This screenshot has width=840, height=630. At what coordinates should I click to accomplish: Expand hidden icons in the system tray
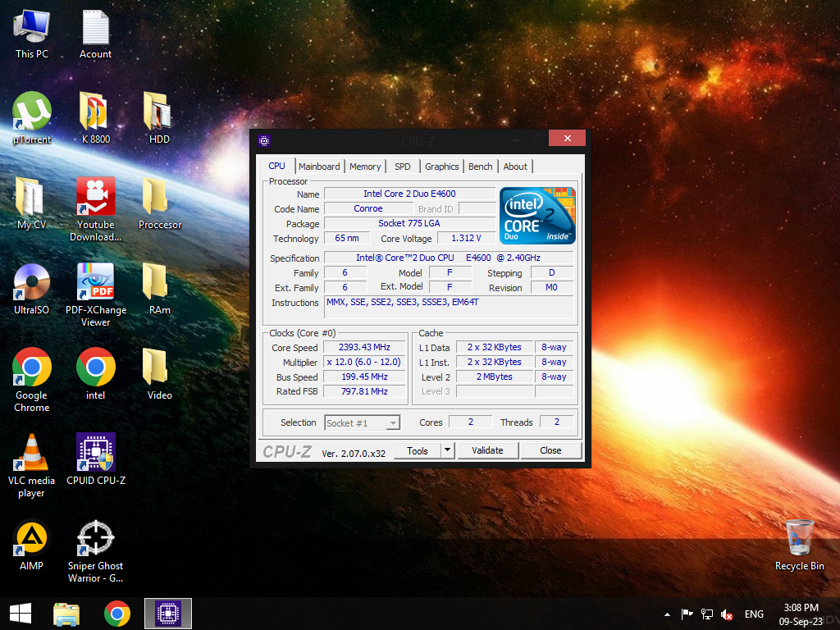(x=667, y=614)
